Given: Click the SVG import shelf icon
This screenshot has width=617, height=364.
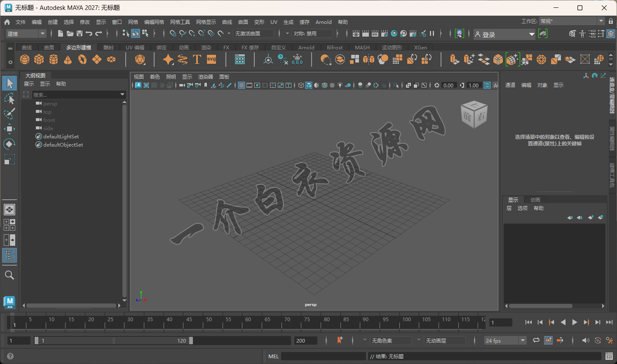Looking at the screenshot, I should pos(211,60).
